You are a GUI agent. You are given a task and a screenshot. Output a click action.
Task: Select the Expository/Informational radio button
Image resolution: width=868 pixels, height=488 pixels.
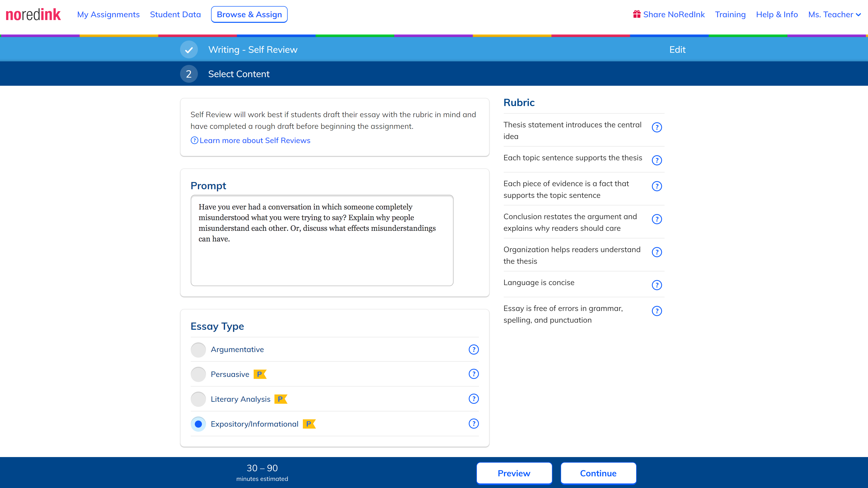coord(198,424)
